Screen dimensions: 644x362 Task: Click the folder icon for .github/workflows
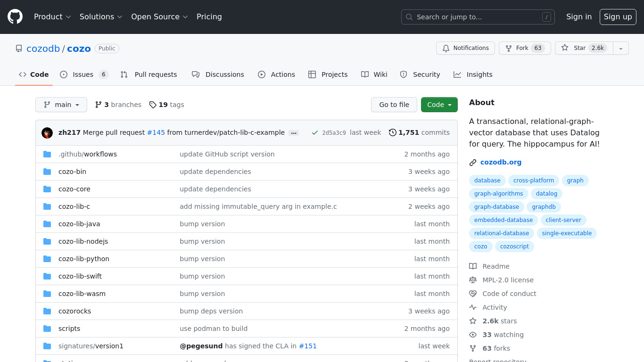pyautogui.click(x=47, y=154)
